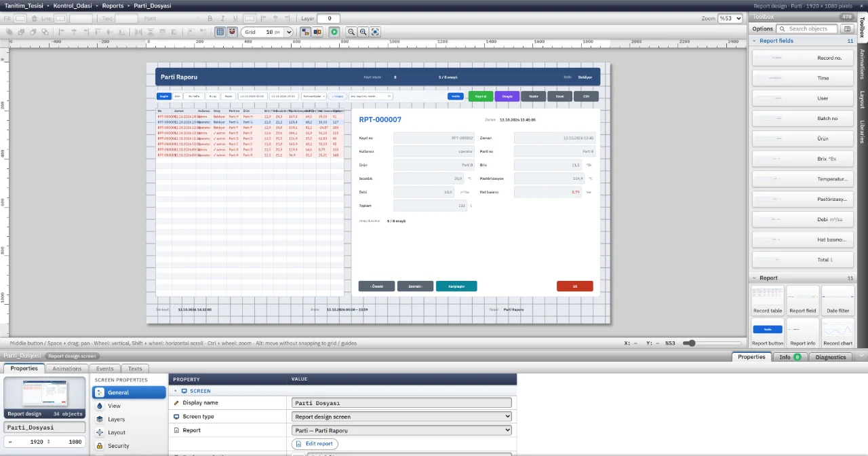
Task: Click the Batch no field in toolbox
Action: [803, 119]
